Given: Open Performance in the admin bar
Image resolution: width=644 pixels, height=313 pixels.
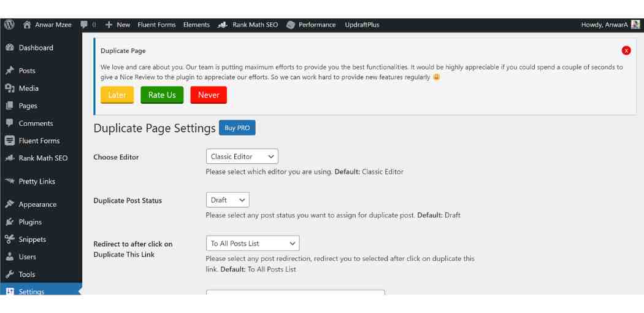Looking at the screenshot, I should [x=317, y=25].
